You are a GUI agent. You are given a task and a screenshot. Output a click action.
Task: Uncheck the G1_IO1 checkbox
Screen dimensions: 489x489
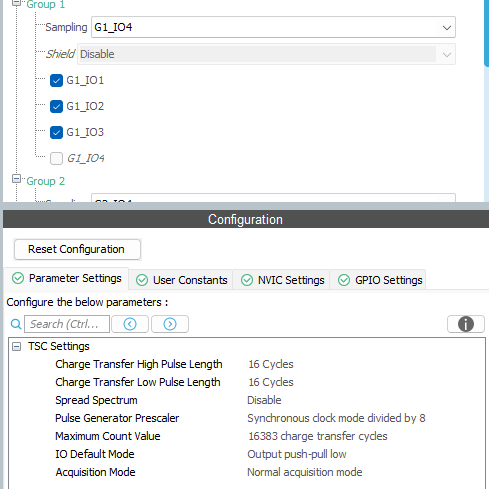tap(56, 80)
